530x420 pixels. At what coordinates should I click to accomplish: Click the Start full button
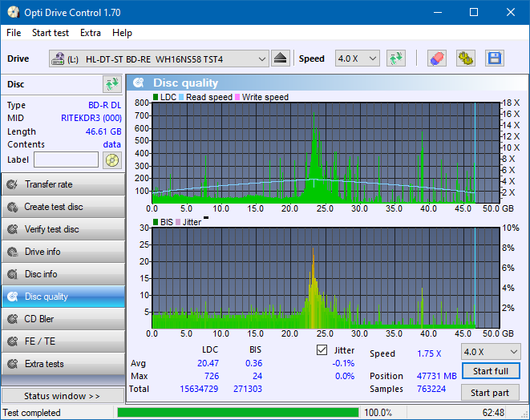click(x=491, y=371)
